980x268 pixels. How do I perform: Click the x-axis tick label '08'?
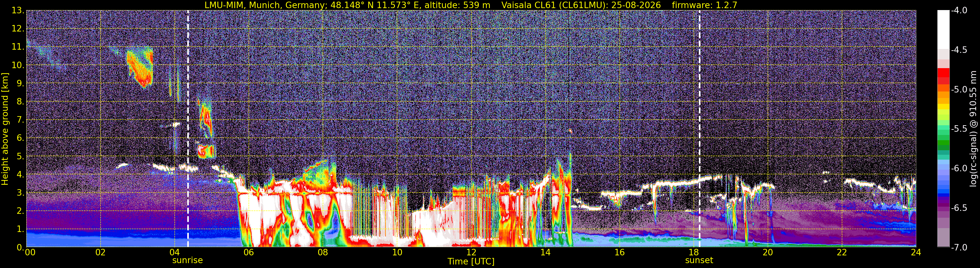pos(323,252)
